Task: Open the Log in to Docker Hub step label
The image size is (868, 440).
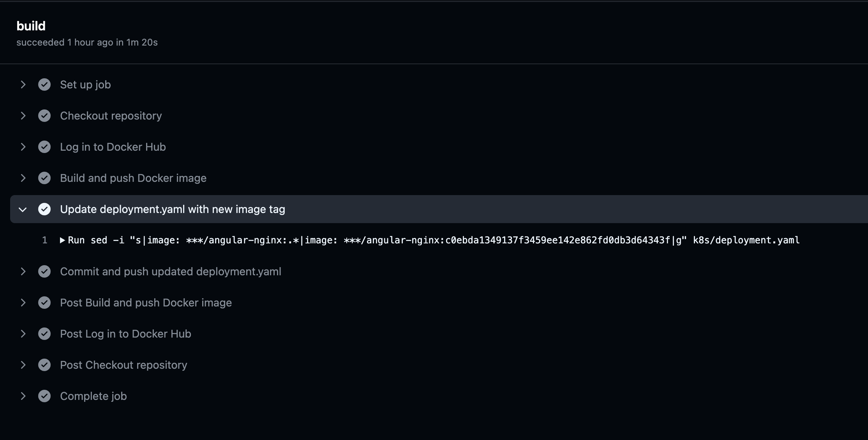Action: click(113, 147)
